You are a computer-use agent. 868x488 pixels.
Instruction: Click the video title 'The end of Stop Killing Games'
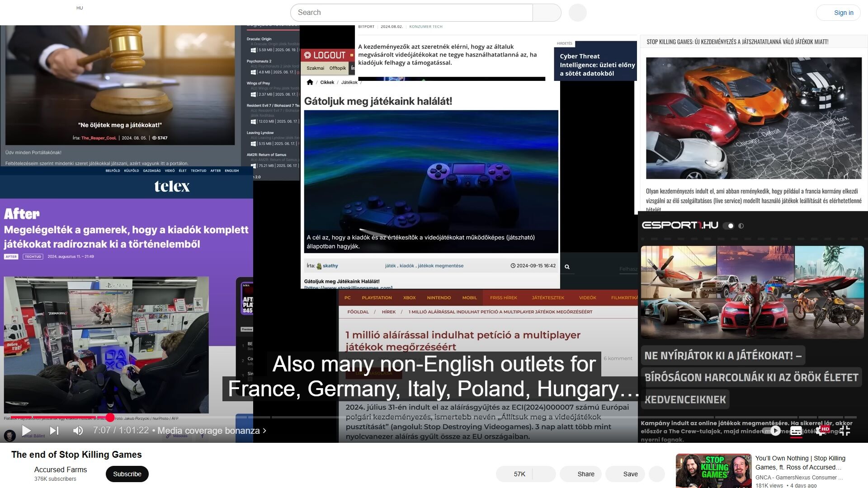(76, 455)
